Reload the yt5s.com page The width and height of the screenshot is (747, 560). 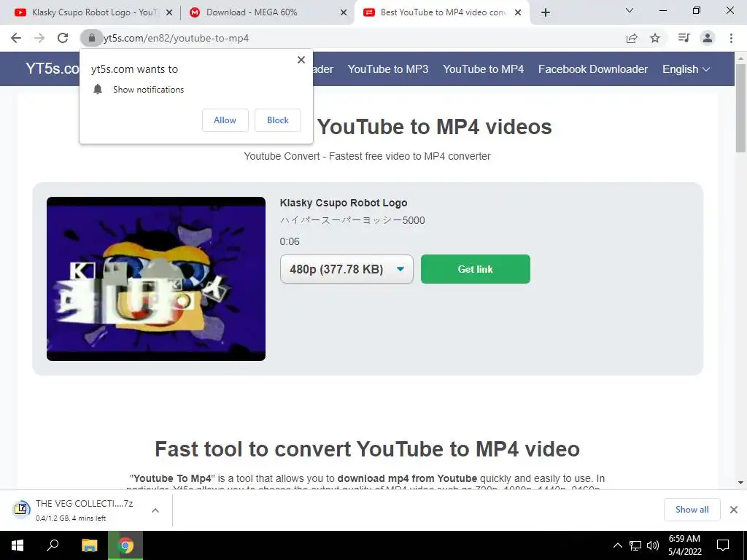(63, 38)
